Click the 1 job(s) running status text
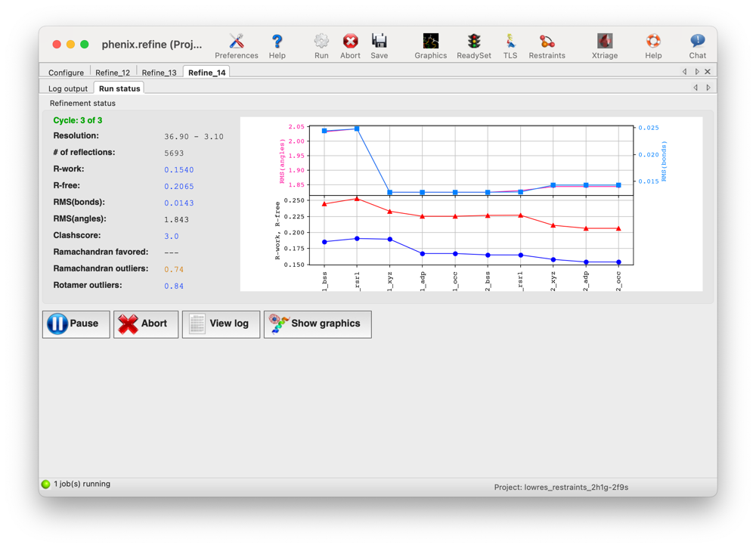Screen dimensions: 756x548 (82, 484)
